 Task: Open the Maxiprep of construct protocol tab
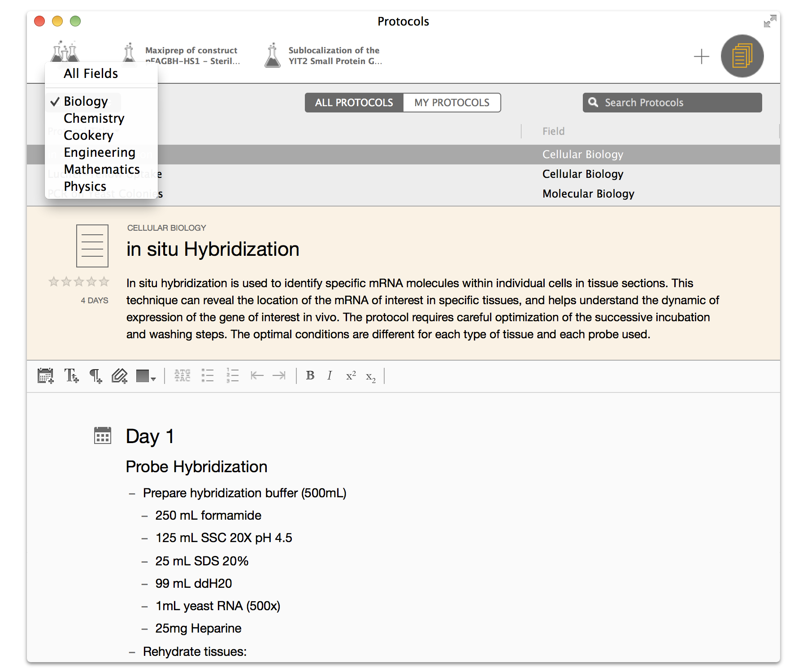pos(181,56)
